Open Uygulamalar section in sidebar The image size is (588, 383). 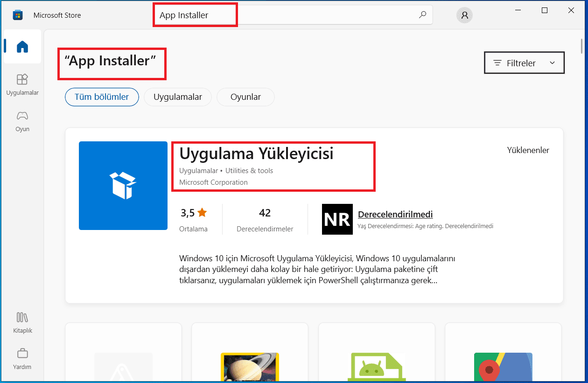pos(22,84)
